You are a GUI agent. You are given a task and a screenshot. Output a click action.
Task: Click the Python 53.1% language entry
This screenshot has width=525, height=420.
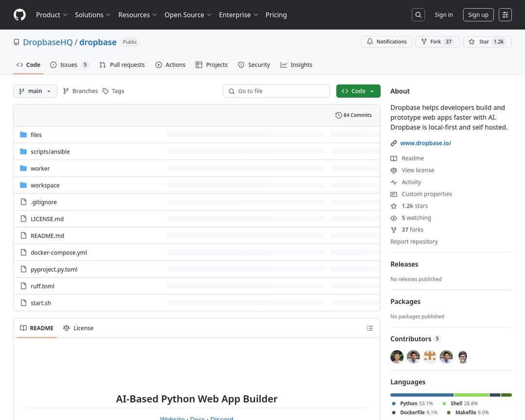click(413, 403)
